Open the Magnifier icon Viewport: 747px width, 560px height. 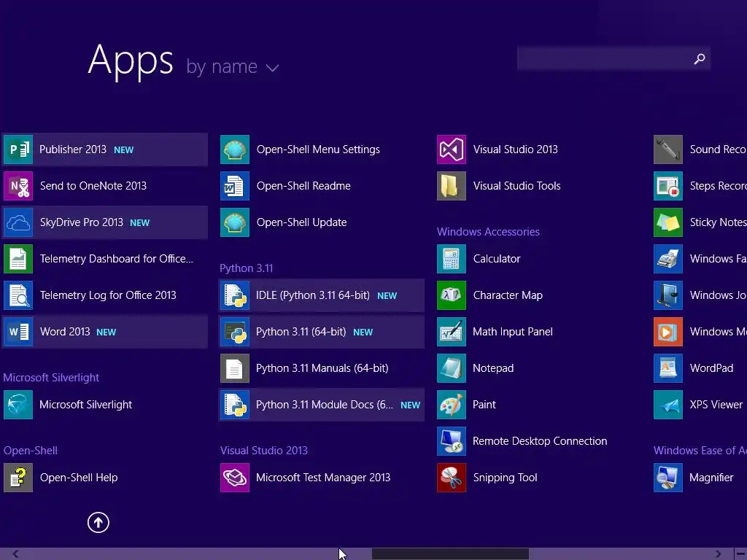(x=668, y=478)
